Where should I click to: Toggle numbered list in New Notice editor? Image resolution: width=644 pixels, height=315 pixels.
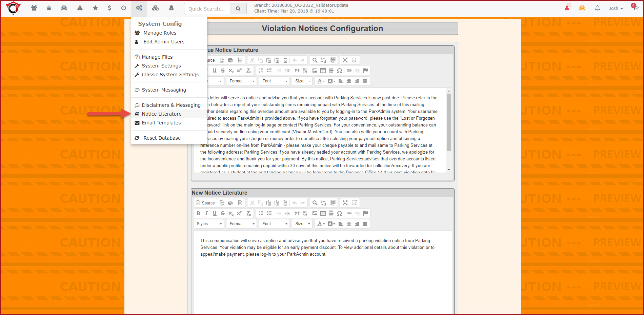[261, 214]
